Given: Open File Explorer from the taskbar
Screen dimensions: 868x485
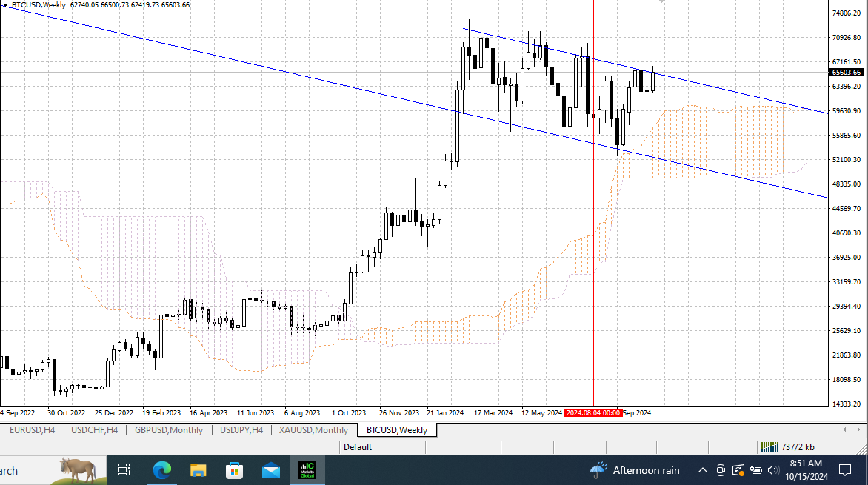Looking at the screenshot, I should tap(198, 471).
